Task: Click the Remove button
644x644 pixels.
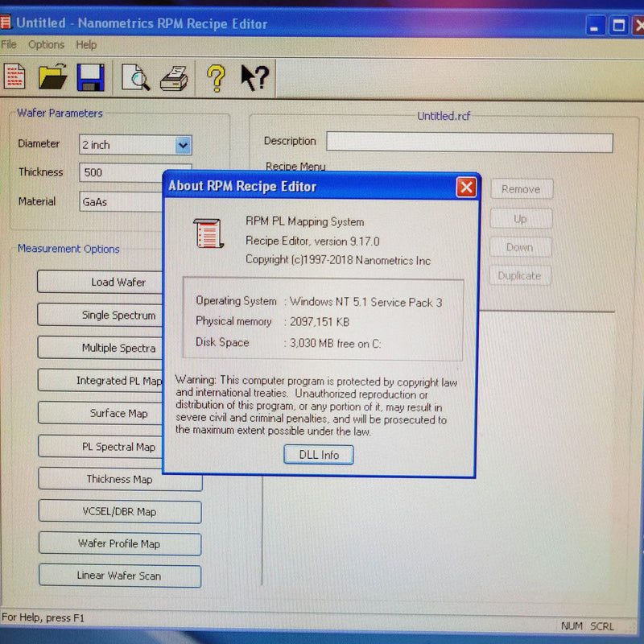Action: point(522,189)
